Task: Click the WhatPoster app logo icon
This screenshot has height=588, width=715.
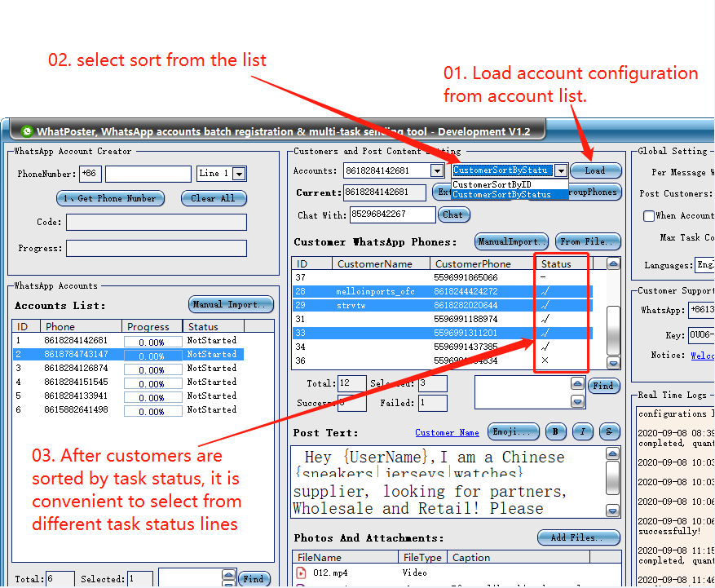Action: (x=27, y=131)
